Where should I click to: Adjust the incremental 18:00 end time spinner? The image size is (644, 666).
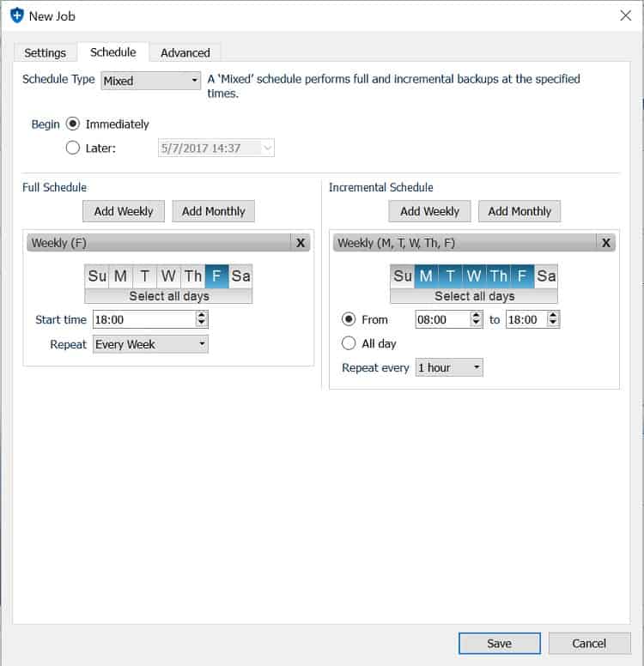point(553,319)
